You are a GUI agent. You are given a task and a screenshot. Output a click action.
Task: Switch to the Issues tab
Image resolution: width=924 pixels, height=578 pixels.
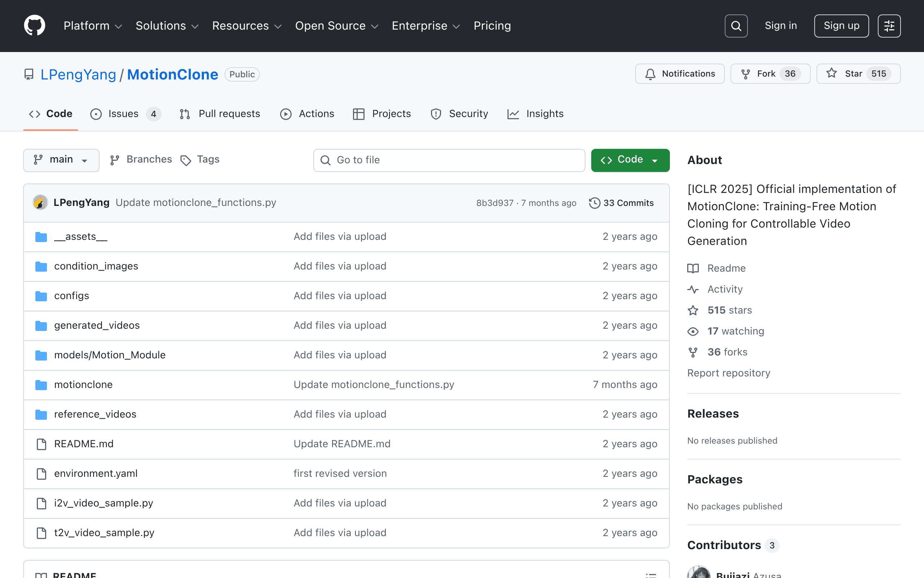(126, 114)
